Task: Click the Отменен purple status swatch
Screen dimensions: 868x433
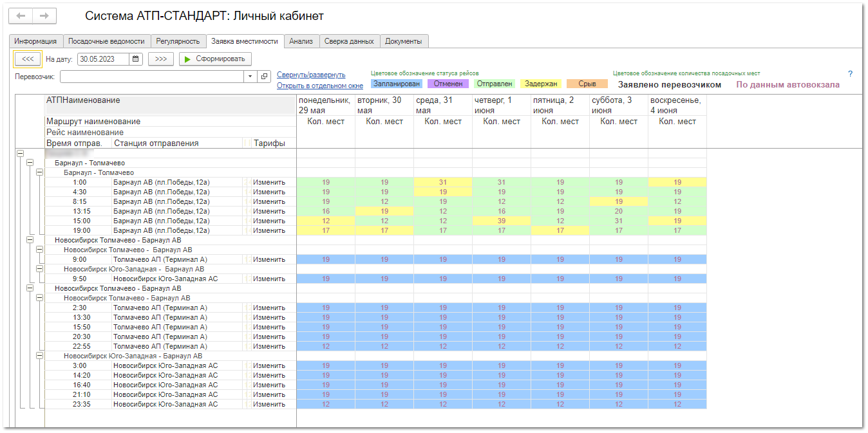Action: [x=447, y=84]
